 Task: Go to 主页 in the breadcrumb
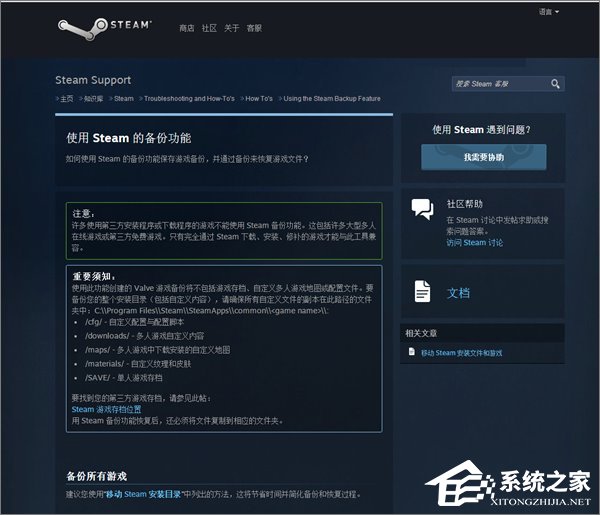tap(67, 99)
